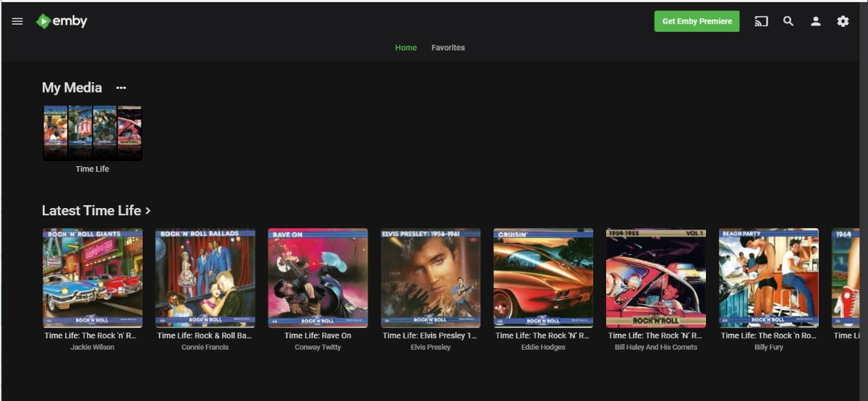Open the hamburger navigation menu
Viewport: 868px width, 401px height.
(x=17, y=21)
